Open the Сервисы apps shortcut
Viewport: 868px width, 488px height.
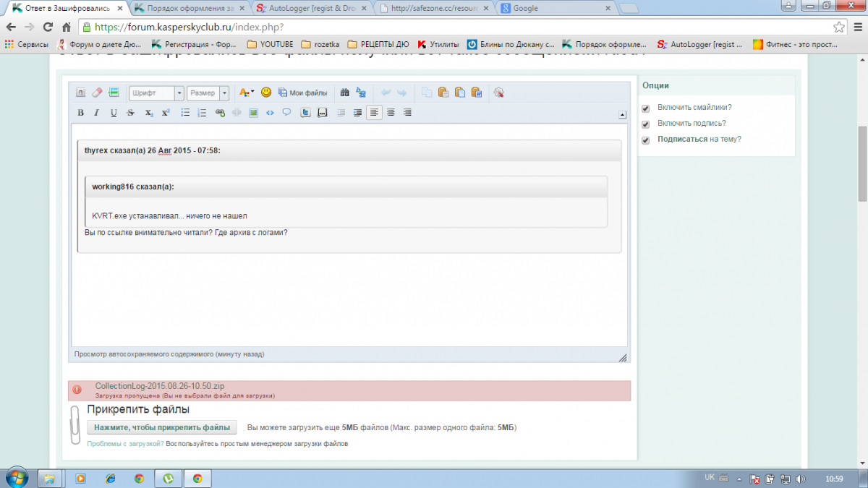click(26, 44)
